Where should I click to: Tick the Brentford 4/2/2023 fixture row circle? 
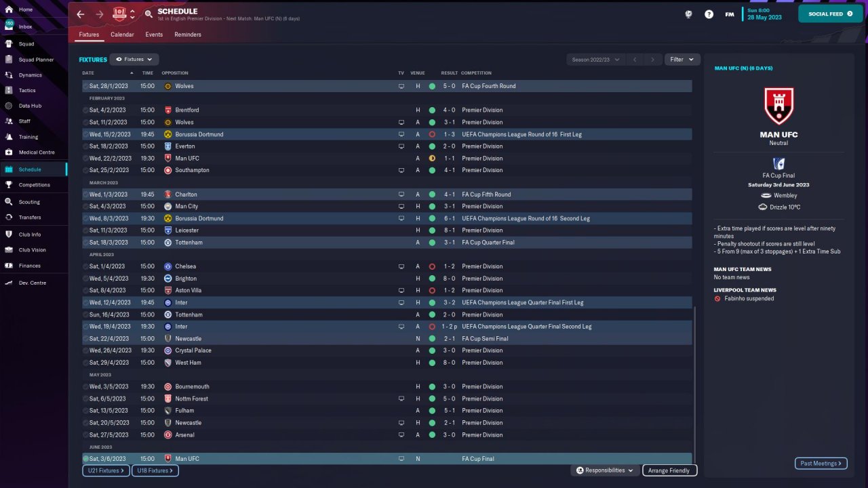[x=86, y=110]
